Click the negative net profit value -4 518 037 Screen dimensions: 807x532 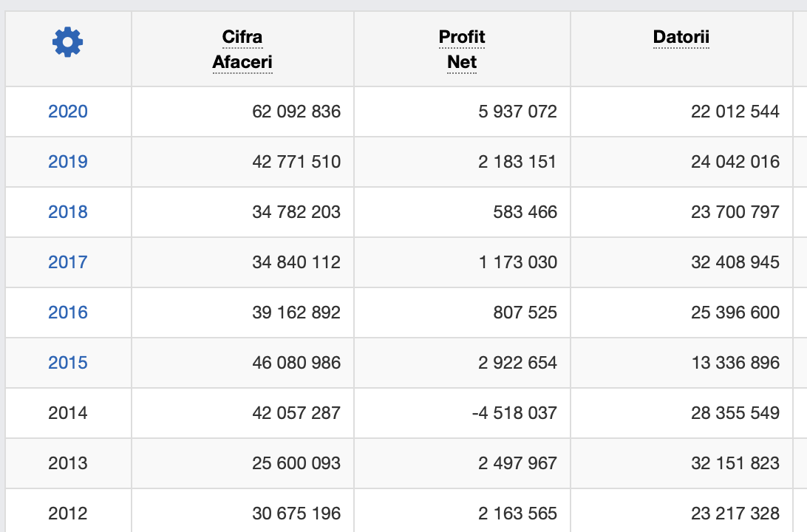514,413
